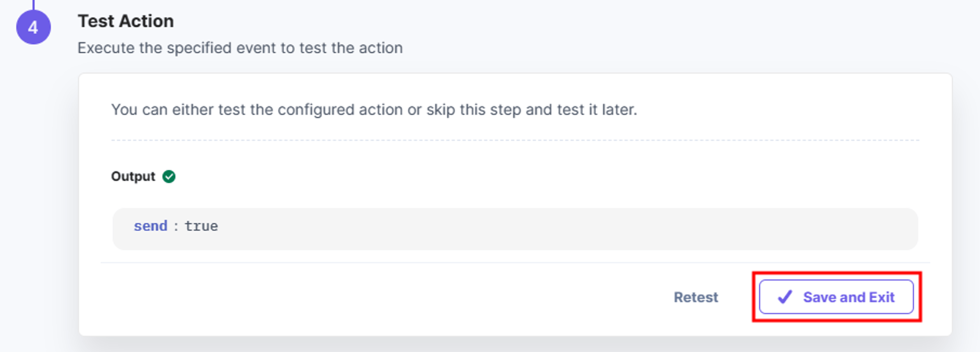
Task: Click Retest to rerun the action
Action: [696, 297]
